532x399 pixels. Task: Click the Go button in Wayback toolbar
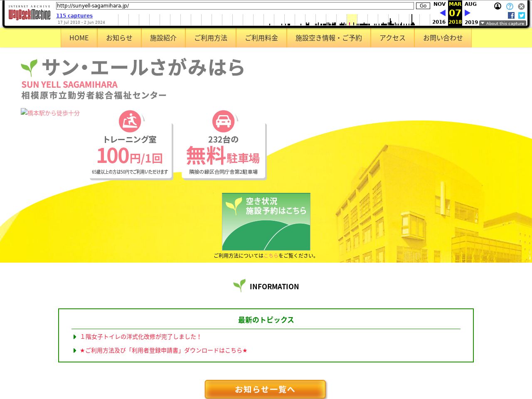pos(423,6)
